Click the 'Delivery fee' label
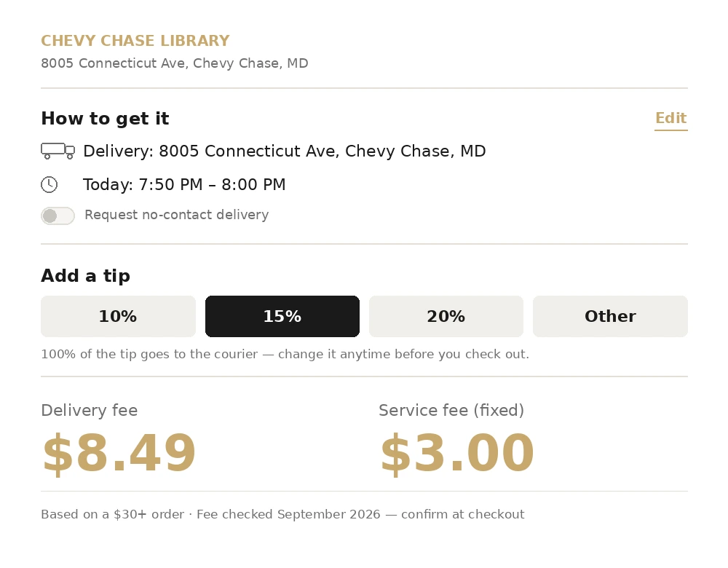This screenshot has width=728, height=568. pyautogui.click(x=89, y=410)
